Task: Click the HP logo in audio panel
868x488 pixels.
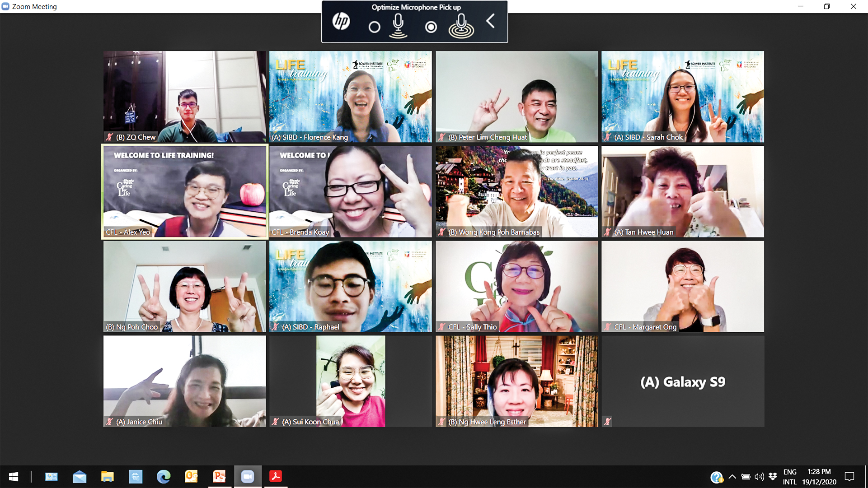Action: pyautogui.click(x=341, y=21)
